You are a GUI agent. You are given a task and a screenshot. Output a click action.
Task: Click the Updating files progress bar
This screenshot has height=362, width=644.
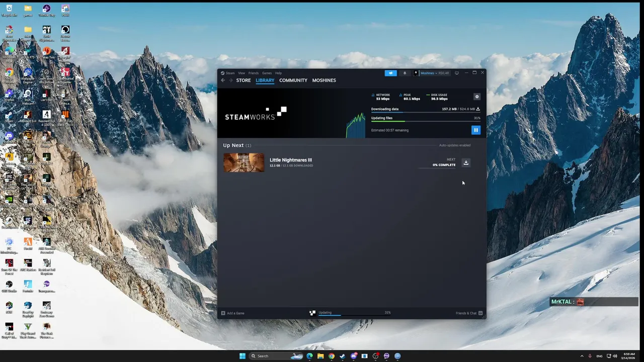coord(426,121)
